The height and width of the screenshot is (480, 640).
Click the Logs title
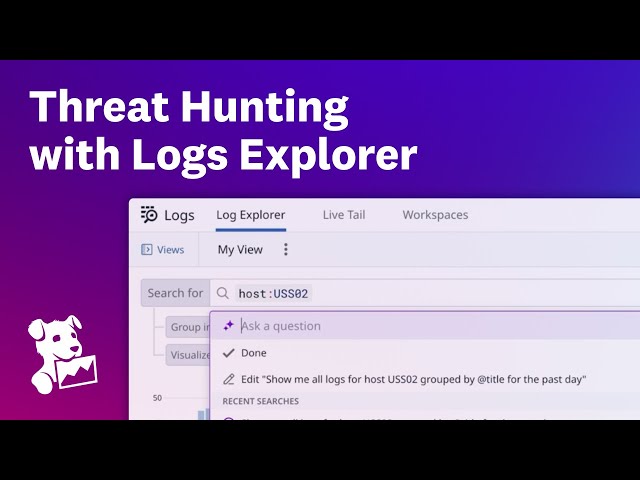point(179,215)
